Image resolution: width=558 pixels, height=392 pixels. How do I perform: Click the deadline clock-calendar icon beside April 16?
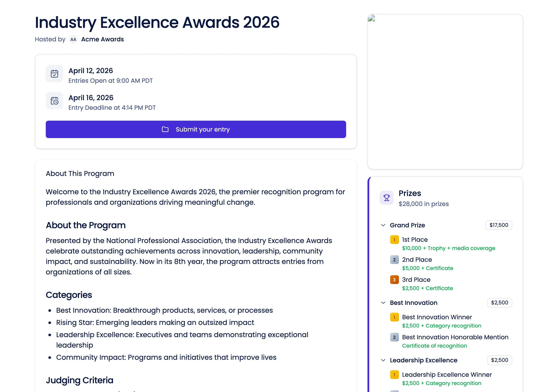(54, 101)
